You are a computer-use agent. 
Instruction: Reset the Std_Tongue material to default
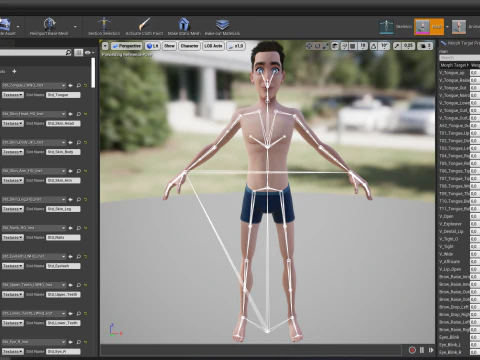pyautogui.click(x=86, y=86)
